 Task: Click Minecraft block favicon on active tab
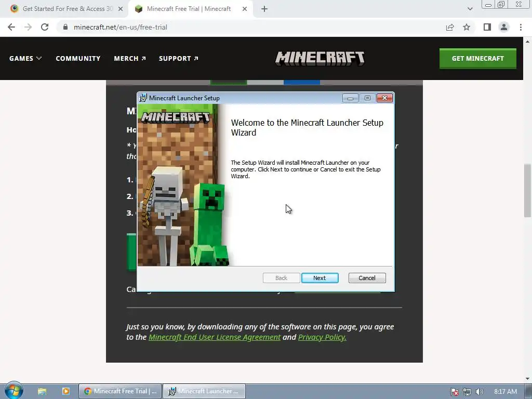[138, 9]
